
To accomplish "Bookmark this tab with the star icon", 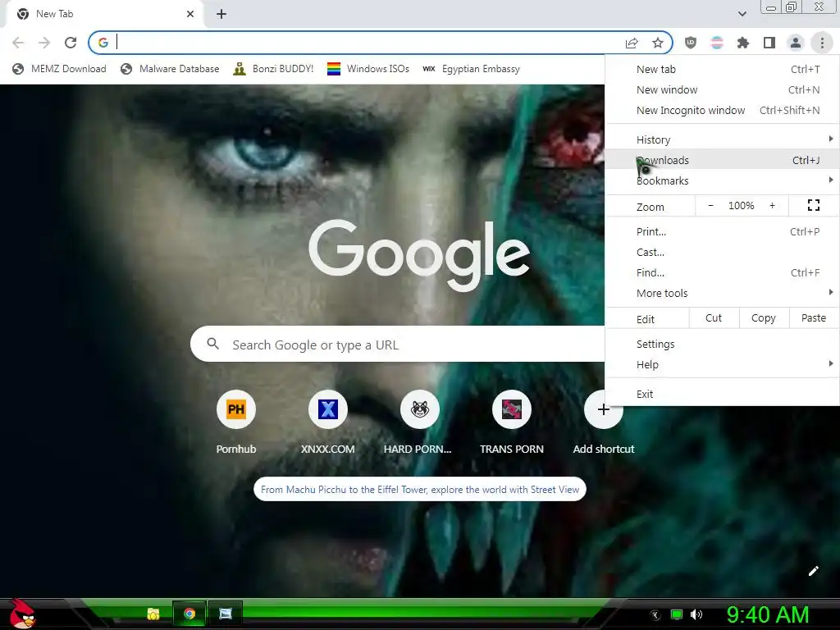I will 658,43.
